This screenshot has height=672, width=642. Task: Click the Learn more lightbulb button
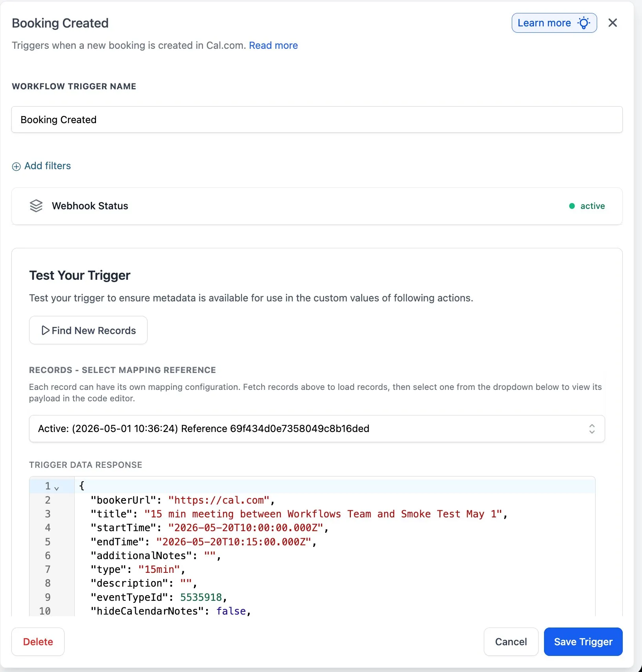point(554,23)
